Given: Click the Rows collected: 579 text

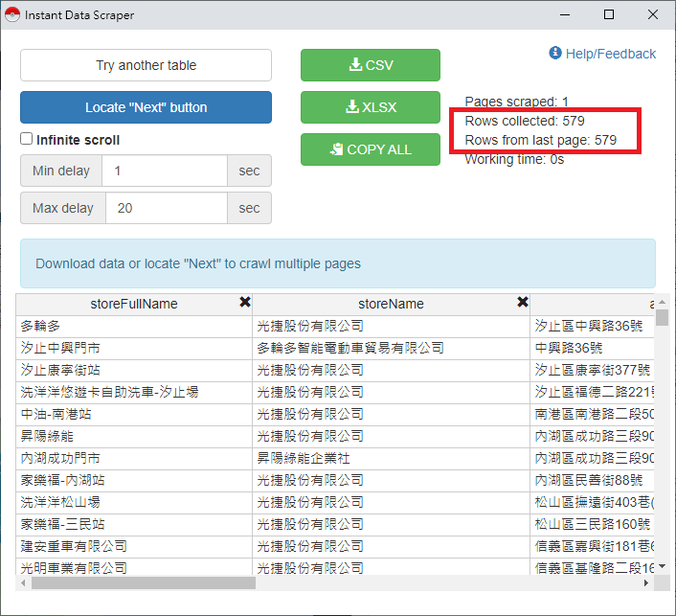Looking at the screenshot, I should pyautogui.click(x=525, y=121).
